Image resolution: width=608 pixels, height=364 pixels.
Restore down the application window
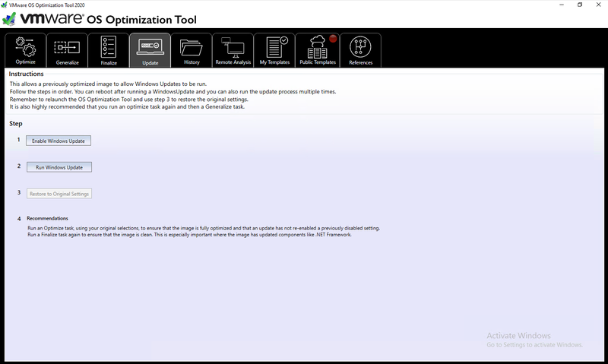pos(580,5)
